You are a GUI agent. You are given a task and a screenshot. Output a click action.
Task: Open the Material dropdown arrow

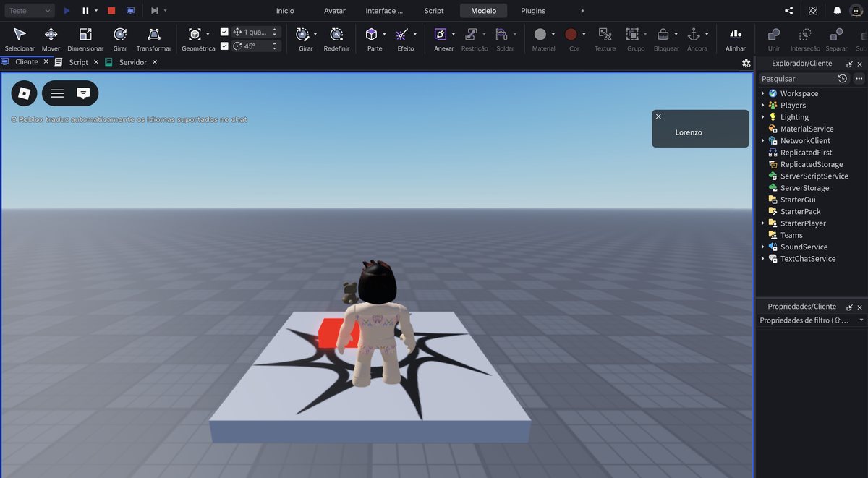pos(553,34)
